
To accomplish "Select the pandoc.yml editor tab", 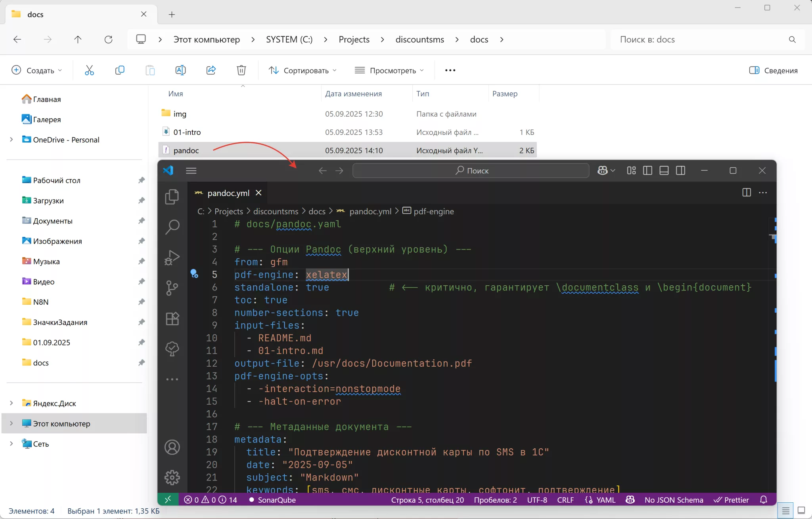I will point(228,193).
